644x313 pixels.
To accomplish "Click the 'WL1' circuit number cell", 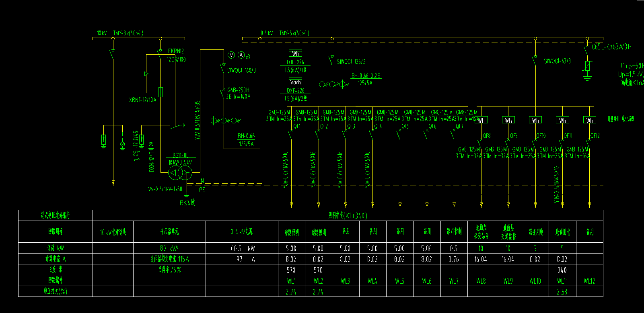I will [292, 281].
